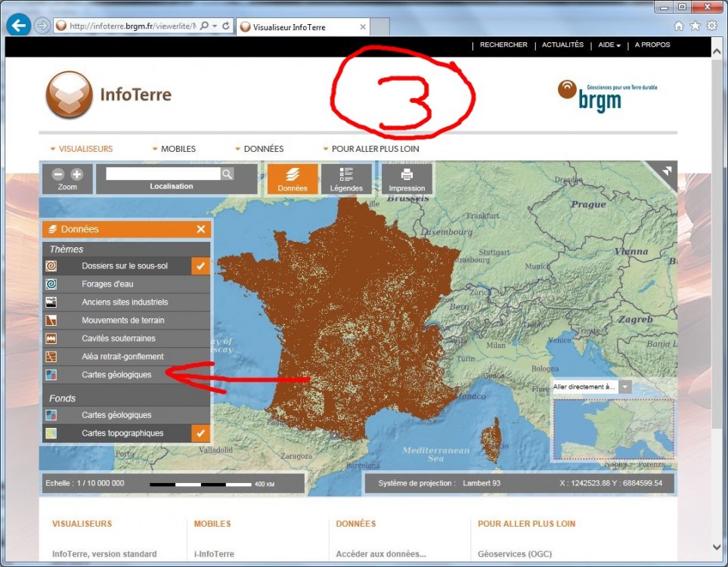Open the Données layers panel button
728x567 pixels.
point(292,179)
